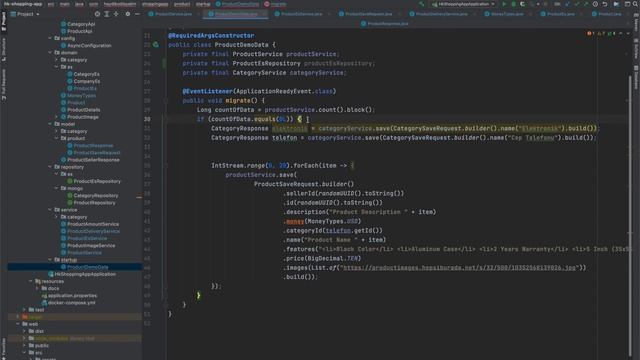Open Structure tool window on left stripe
Screen dimensions: 640x360
[x=4, y=49]
